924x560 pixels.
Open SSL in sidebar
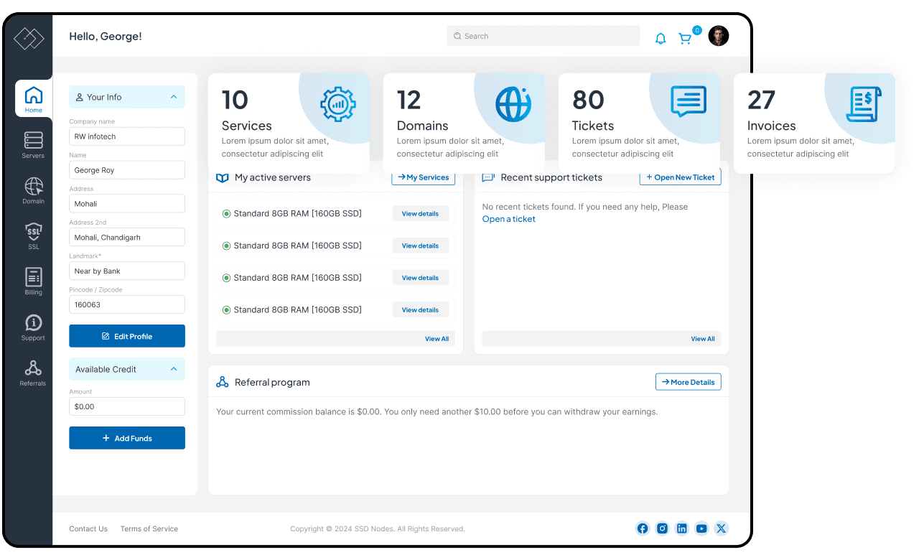coord(33,235)
